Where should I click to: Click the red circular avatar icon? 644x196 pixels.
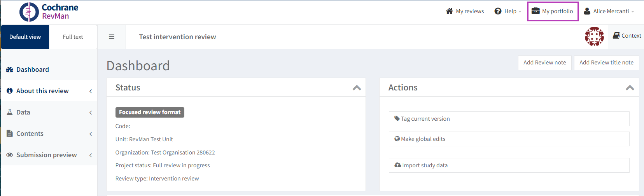(x=594, y=36)
